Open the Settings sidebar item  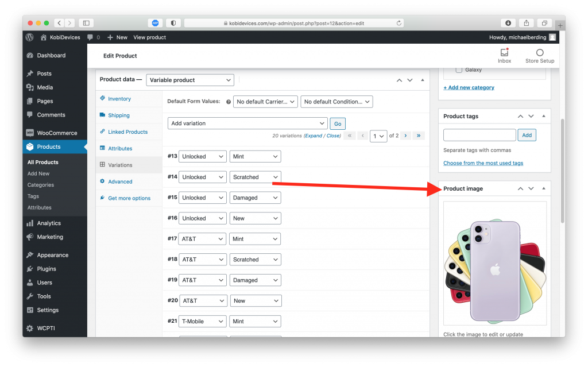click(55, 310)
